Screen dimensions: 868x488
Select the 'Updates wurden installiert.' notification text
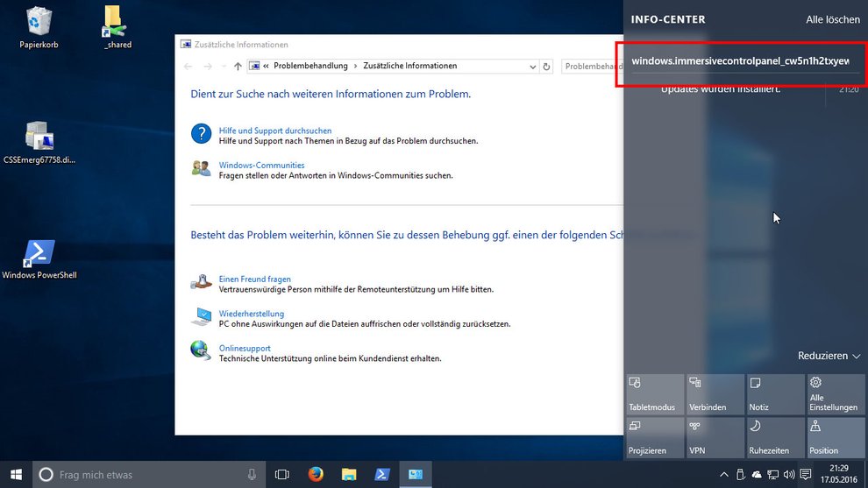pos(720,89)
